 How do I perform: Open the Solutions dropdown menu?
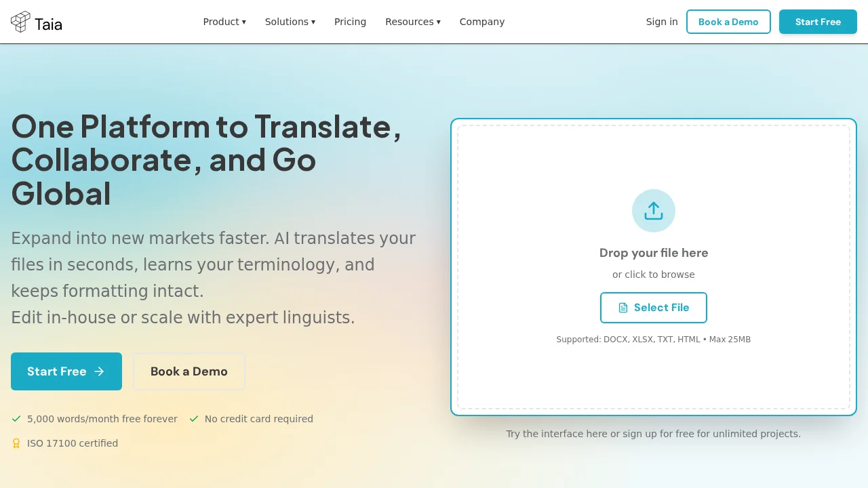tap(290, 22)
